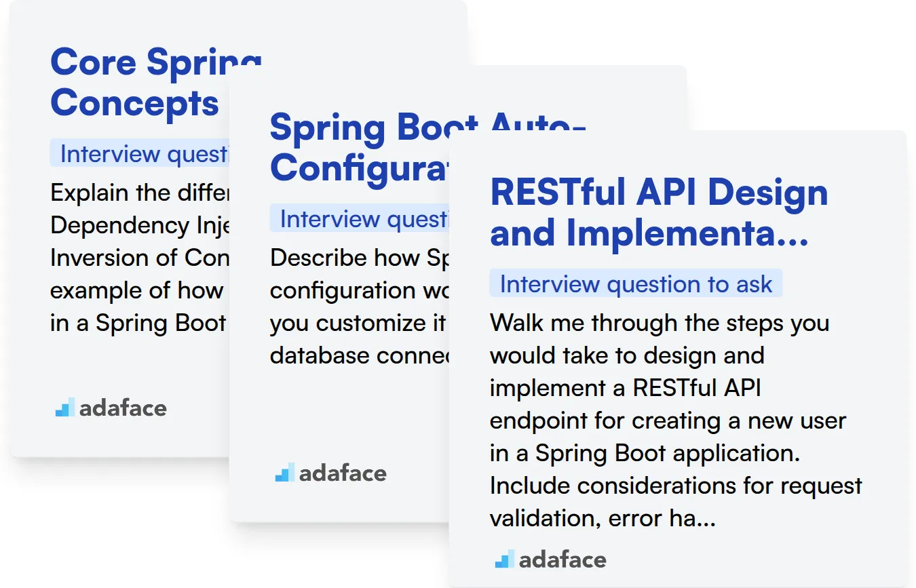Click the adaface logo on the Core Spring card
This screenshot has height=588, width=916.
point(111,408)
